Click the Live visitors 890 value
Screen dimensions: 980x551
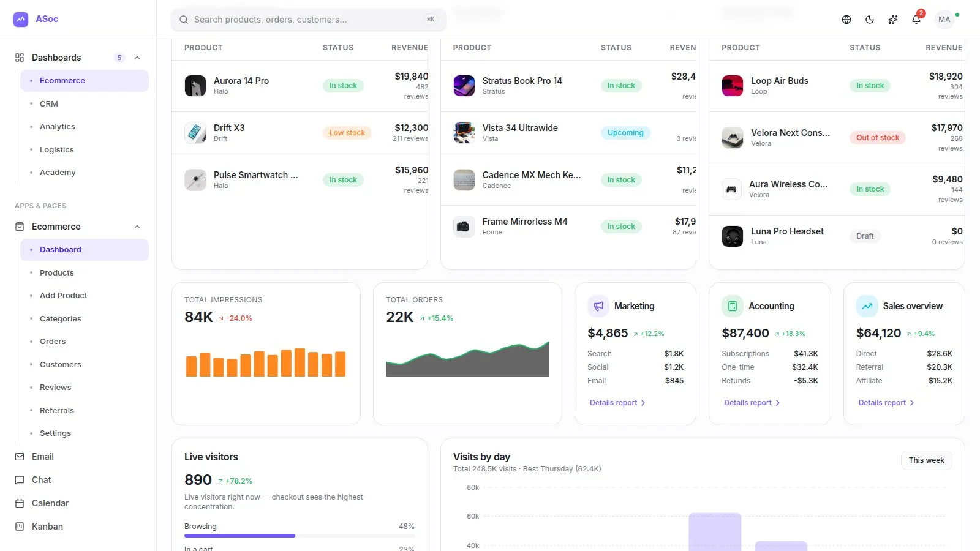coord(198,480)
